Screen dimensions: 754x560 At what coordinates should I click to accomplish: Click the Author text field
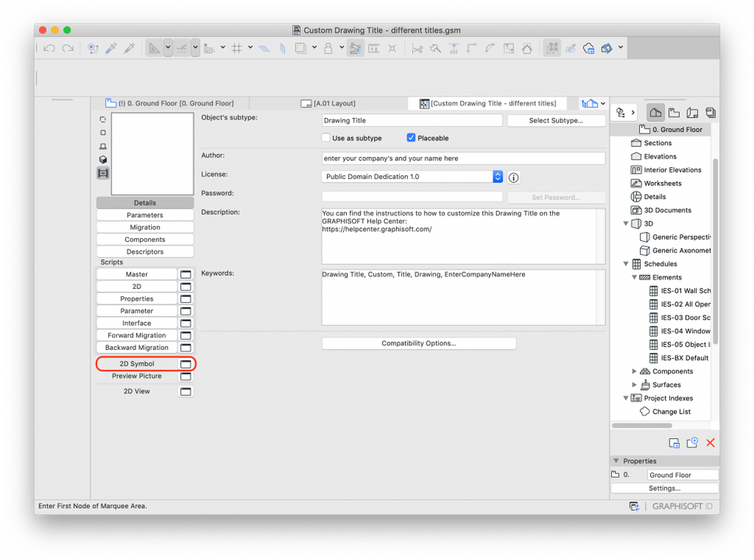tap(463, 159)
